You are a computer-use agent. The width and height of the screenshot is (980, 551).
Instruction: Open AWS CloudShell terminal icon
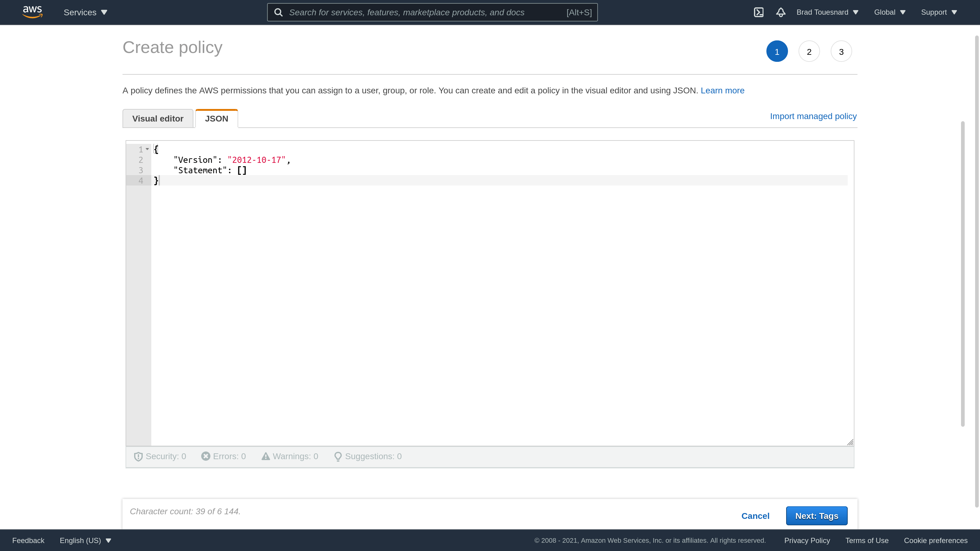click(x=759, y=12)
